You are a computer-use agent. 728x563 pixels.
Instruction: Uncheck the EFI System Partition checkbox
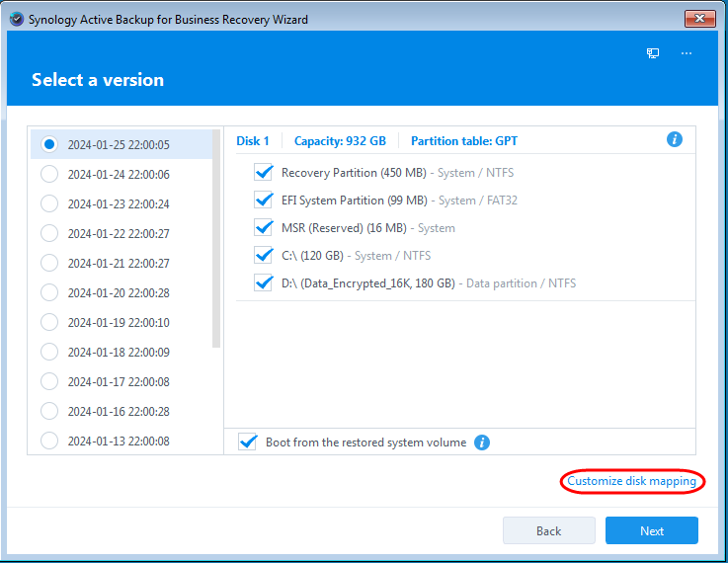coord(264,201)
